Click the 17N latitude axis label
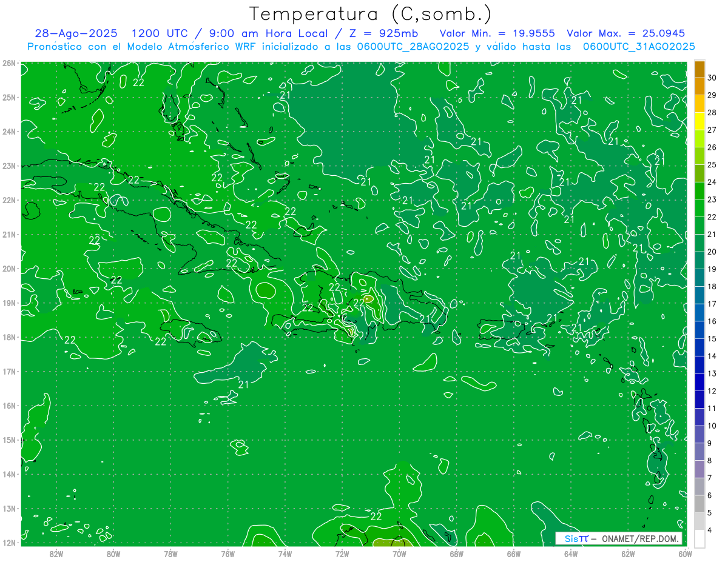 click(9, 372)
